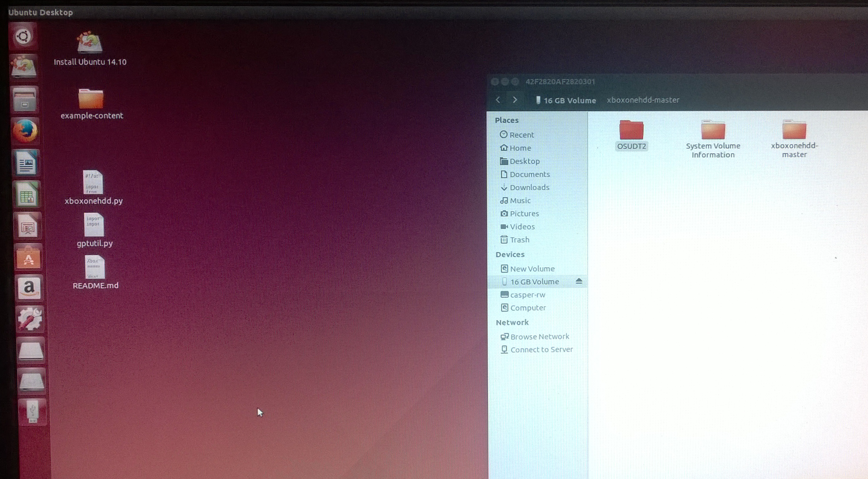Go back in file manager
This screenshot has width=868, height=479.
pyautogui.click(x=498, y=100)
